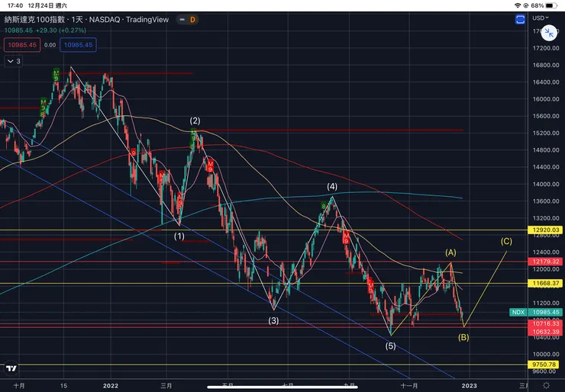
Task: Click the 2023 label on time axis
Action: (469, 386)
